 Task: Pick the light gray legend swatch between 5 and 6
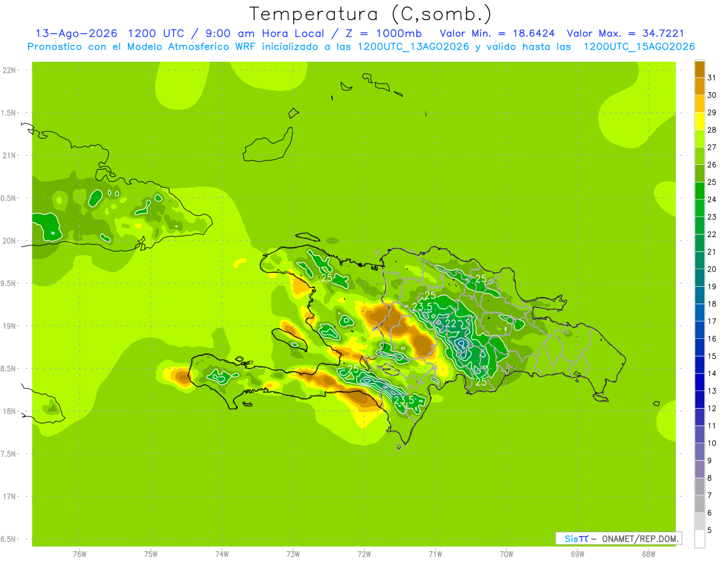699,521
